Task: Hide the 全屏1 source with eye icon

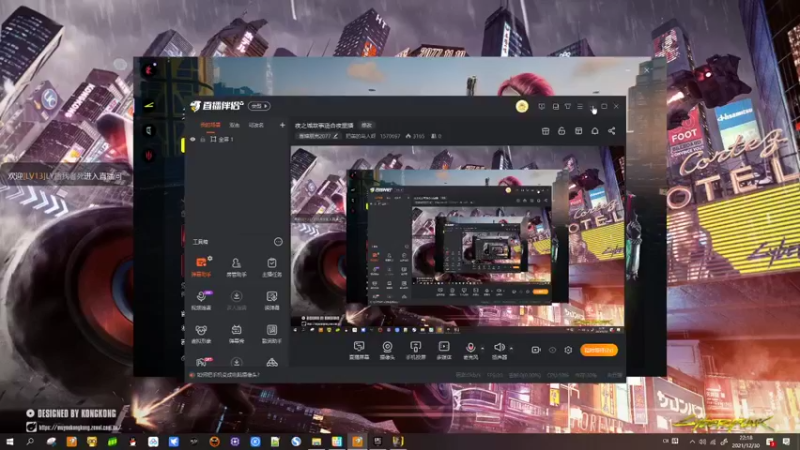Action: tap(193, 139)
